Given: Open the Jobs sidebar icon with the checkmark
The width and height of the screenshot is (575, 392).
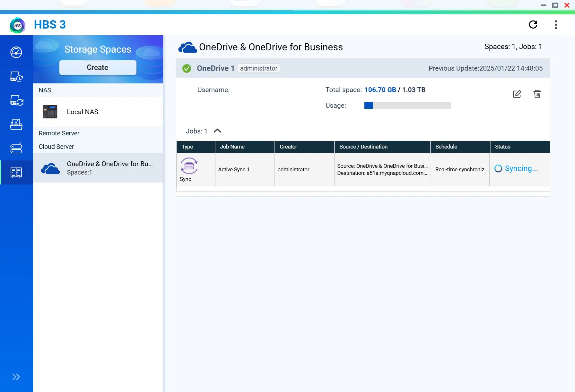Looking at the screenshot, I should [16, 124].
